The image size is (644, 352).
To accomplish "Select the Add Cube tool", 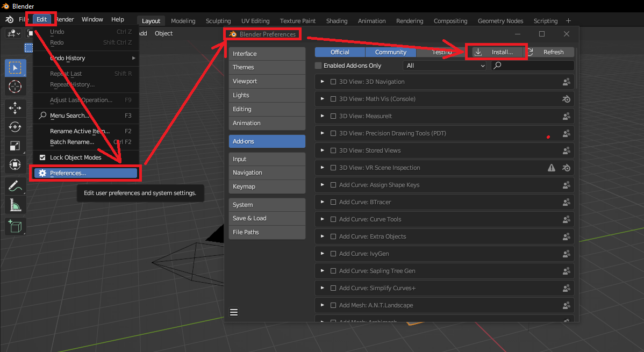I will [15, 226].
